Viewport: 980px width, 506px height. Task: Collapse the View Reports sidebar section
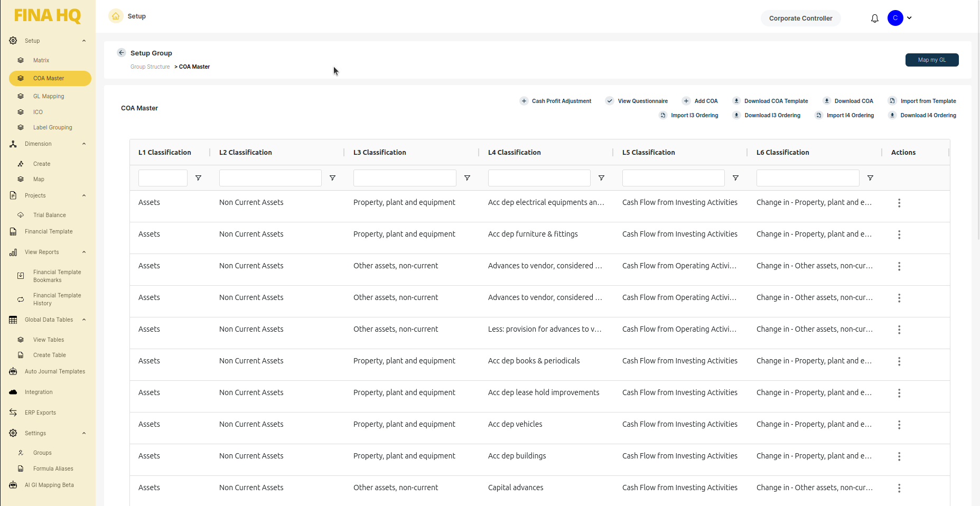[x=84, y=252]
